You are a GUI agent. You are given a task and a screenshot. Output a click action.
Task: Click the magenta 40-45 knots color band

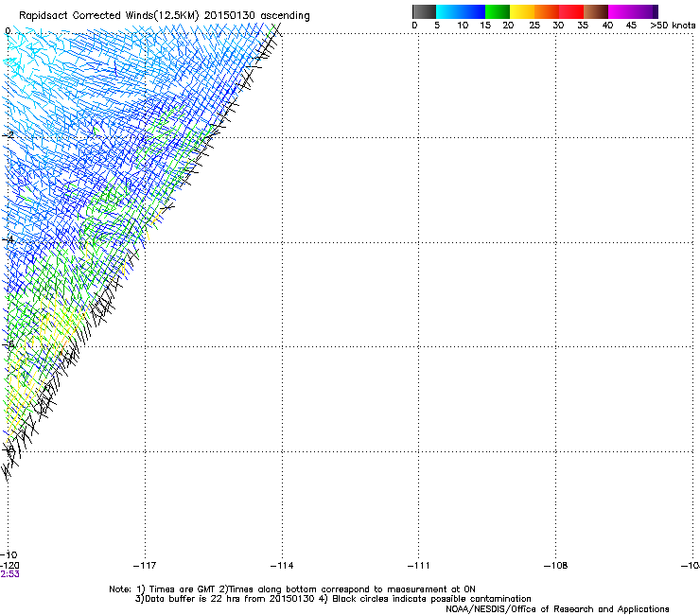[621, 11]
